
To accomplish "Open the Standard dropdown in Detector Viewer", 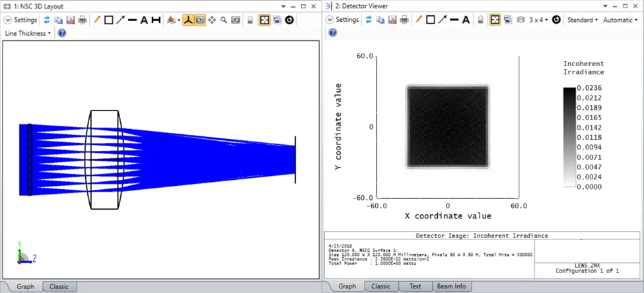I will 582,20.
